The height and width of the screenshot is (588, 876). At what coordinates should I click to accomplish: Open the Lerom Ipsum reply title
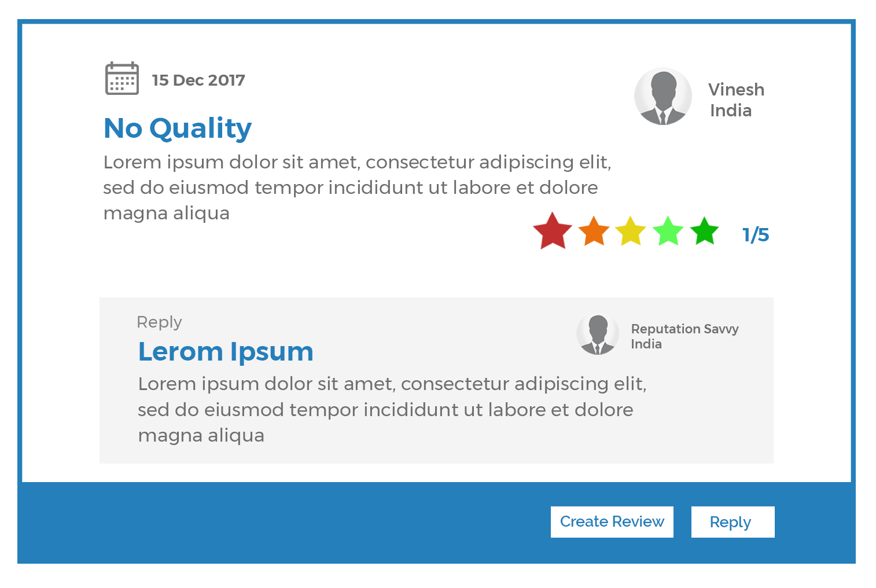(x=226, y=352)
